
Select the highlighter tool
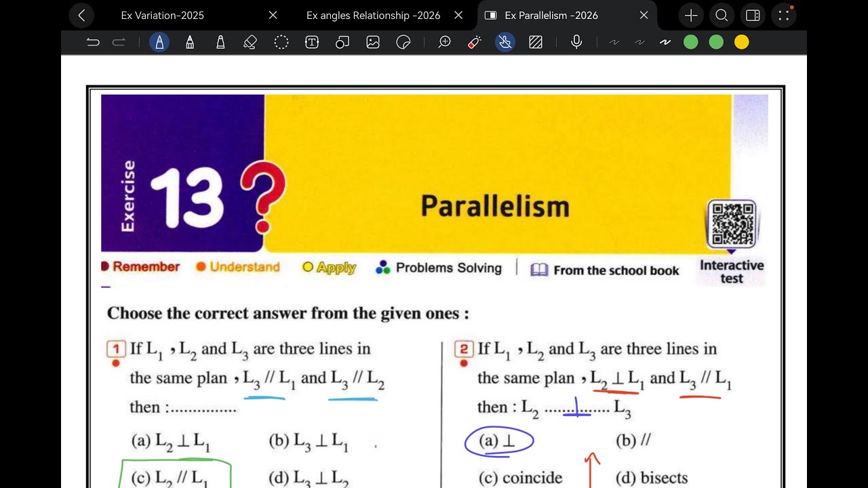pos(220,43)
